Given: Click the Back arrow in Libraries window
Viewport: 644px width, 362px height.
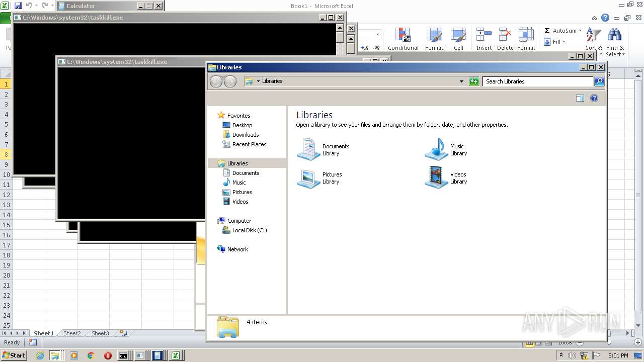Looking at the screenshot, I should coord(216,81).
